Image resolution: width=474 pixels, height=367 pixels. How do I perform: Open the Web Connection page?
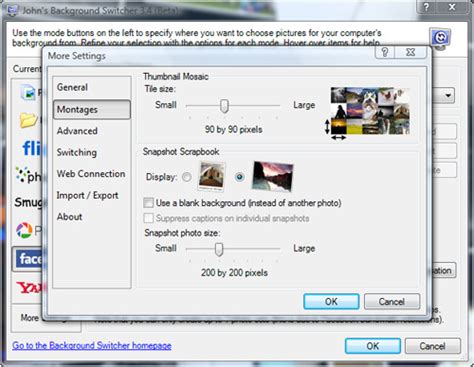[91, 174]
